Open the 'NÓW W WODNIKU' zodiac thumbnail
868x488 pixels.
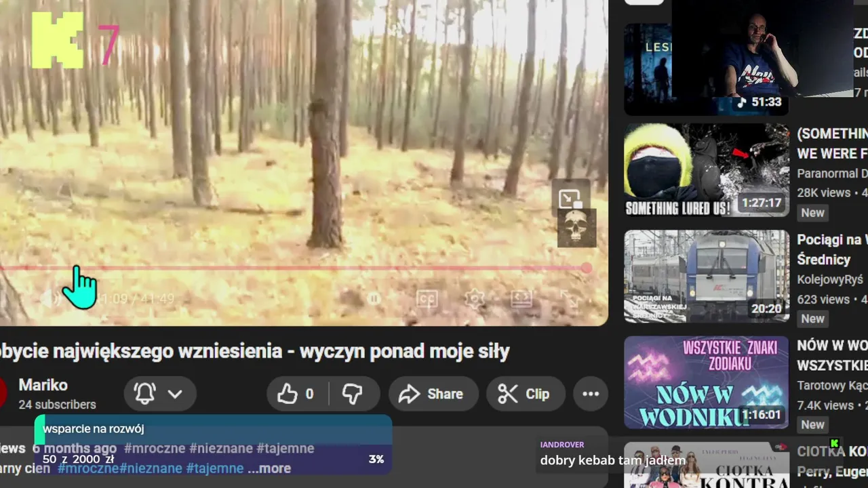coord(707,382)
